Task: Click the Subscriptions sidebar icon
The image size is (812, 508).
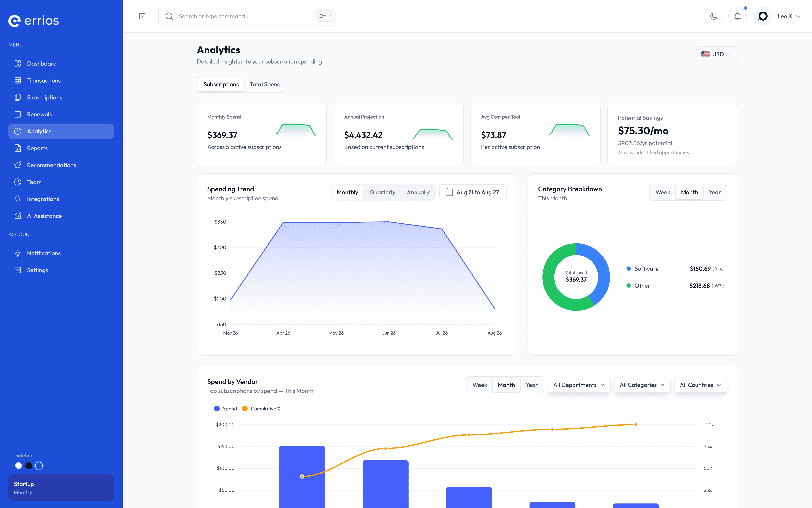Action: click(18, 97)
